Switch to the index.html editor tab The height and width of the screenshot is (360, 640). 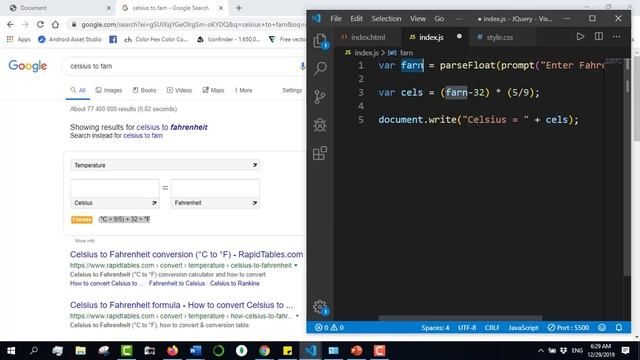click(x=368, y=37)
